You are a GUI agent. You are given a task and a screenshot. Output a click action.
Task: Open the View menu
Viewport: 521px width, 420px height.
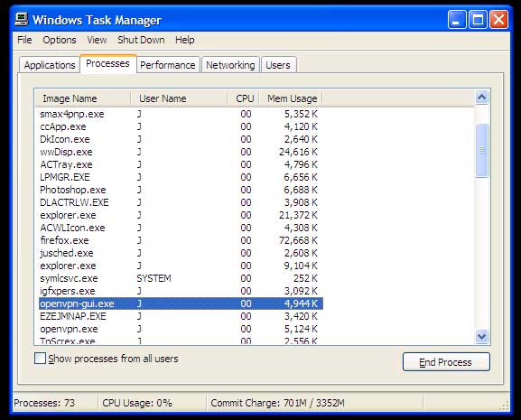coord(97,40)
